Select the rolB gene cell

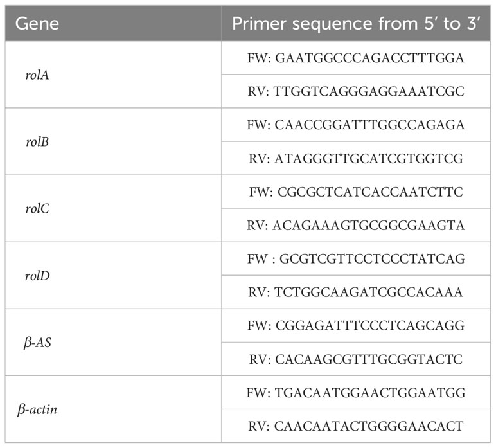click(x=113, y=142)
